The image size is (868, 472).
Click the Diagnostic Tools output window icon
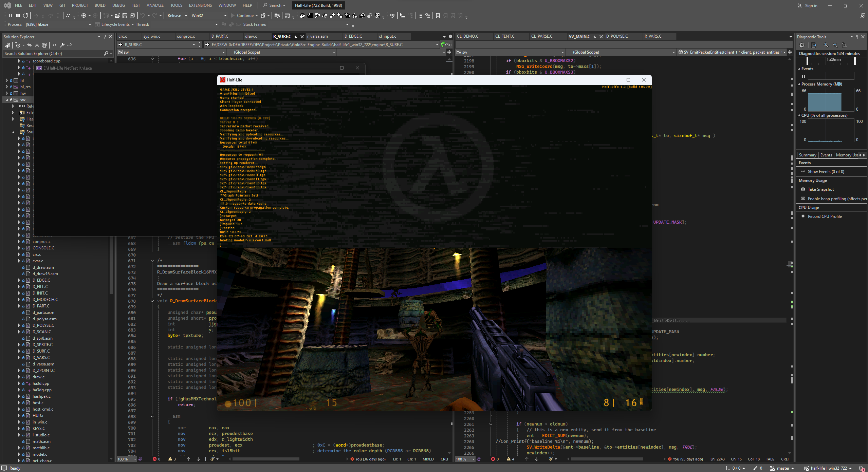814,45
